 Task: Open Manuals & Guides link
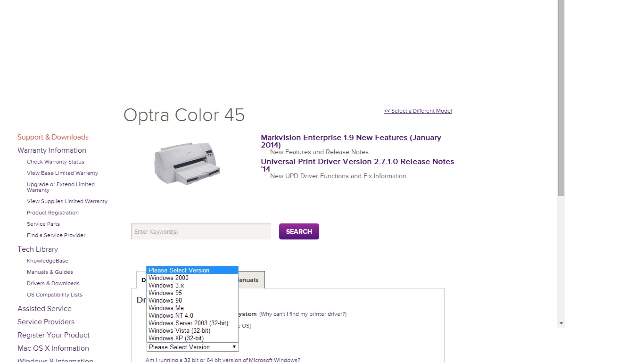pyautogui.click(x=50, y=272)
